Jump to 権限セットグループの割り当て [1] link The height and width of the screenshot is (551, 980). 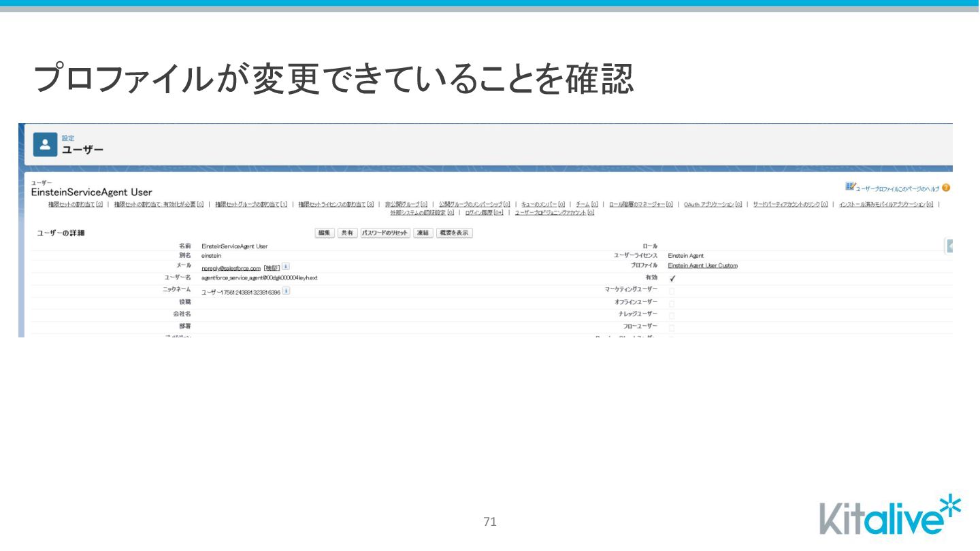click(x=251, y=204)
